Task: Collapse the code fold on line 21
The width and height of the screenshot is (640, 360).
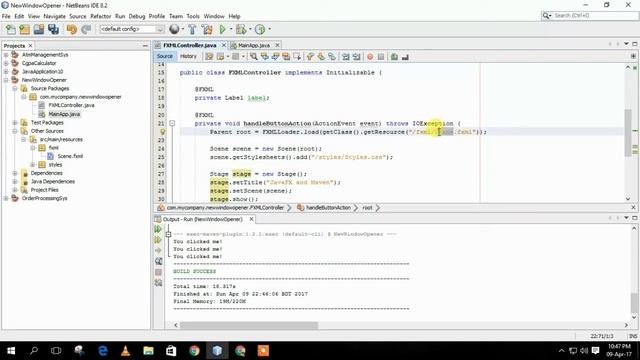Action: pyautogui.click(x=172, y=123)
